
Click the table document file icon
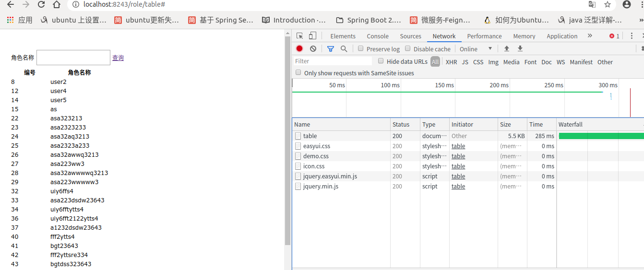point(298,136)
